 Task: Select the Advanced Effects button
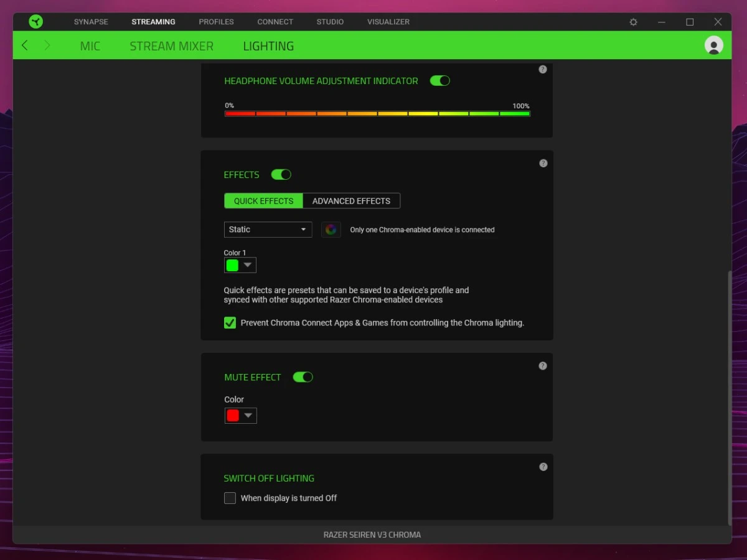[351, 201]
